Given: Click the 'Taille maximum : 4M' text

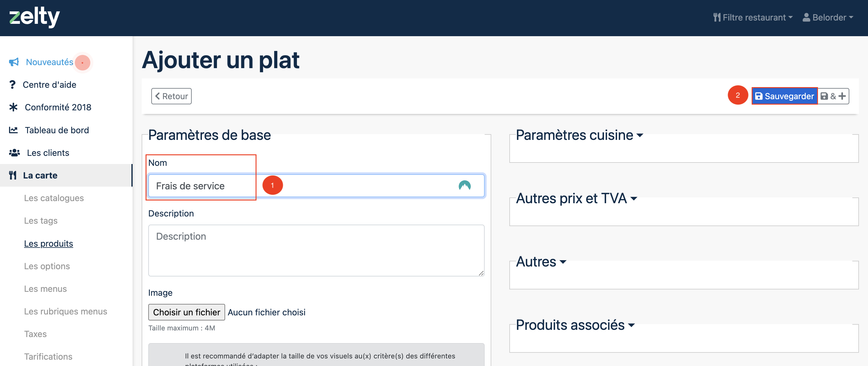Looking at the screenshot, I should (182, 328).
